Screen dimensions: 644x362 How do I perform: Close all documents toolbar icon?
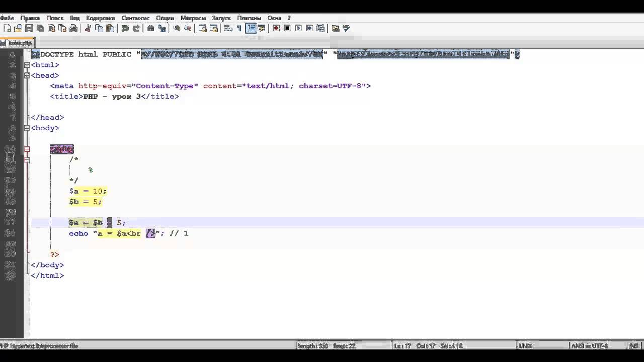point(62,29)
